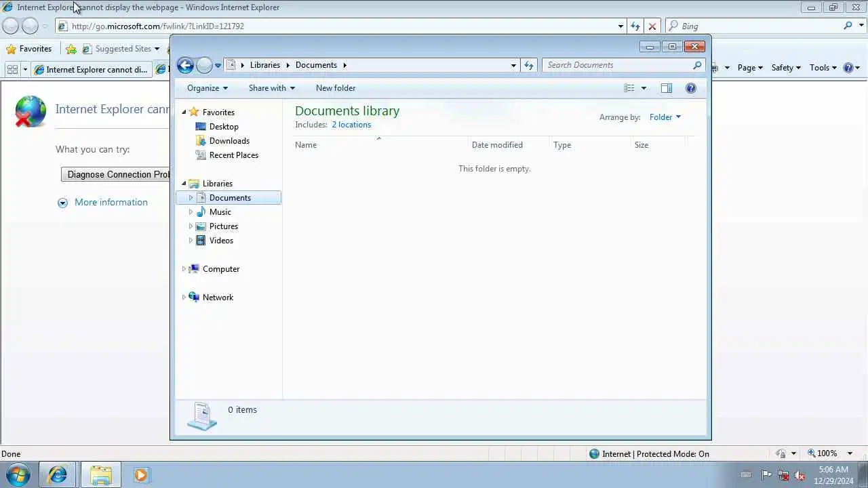Open the Share with menu
The width and height of the screenshot is (868, 488).
[x=272, y=88]
